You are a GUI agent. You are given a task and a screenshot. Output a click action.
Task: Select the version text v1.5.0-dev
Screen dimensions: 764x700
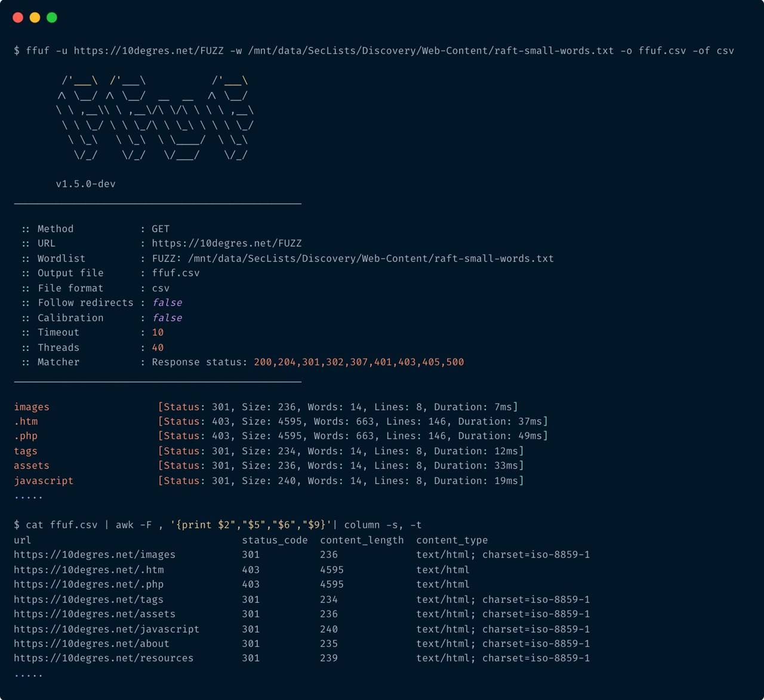tap(86, 184)
